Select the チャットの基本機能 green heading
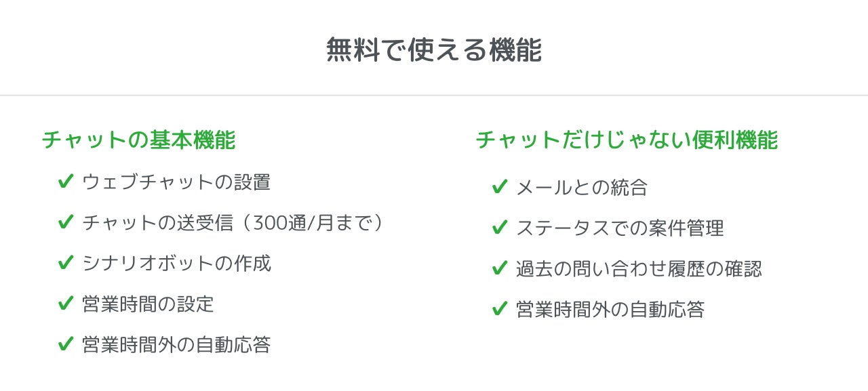This screenshot has width=868, height=391. point(139,140)
